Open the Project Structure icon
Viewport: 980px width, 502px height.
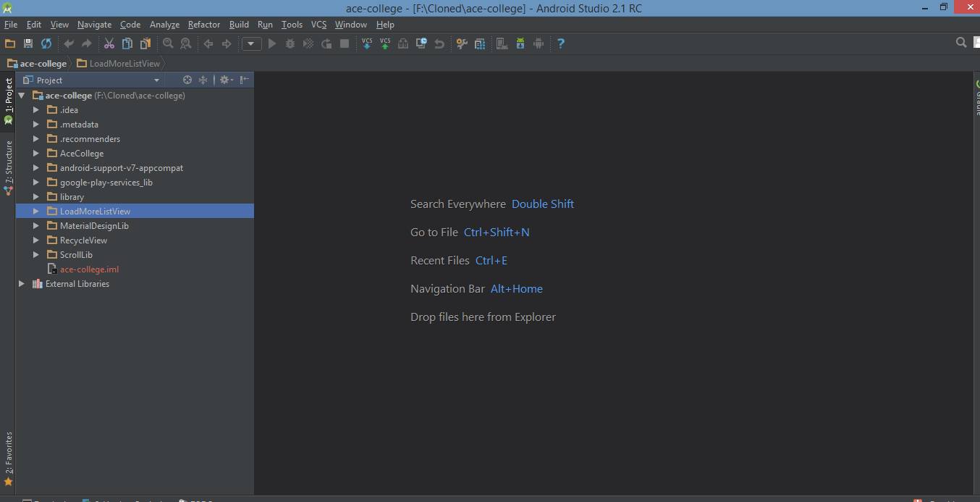click(x=480, y=43)
